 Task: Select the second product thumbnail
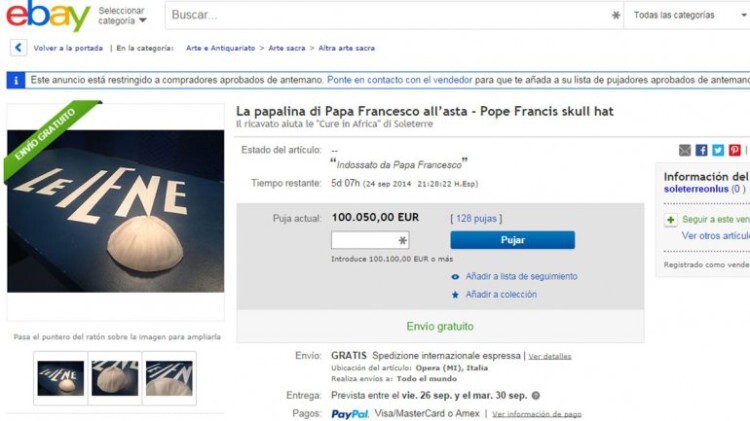click(115, 378)
